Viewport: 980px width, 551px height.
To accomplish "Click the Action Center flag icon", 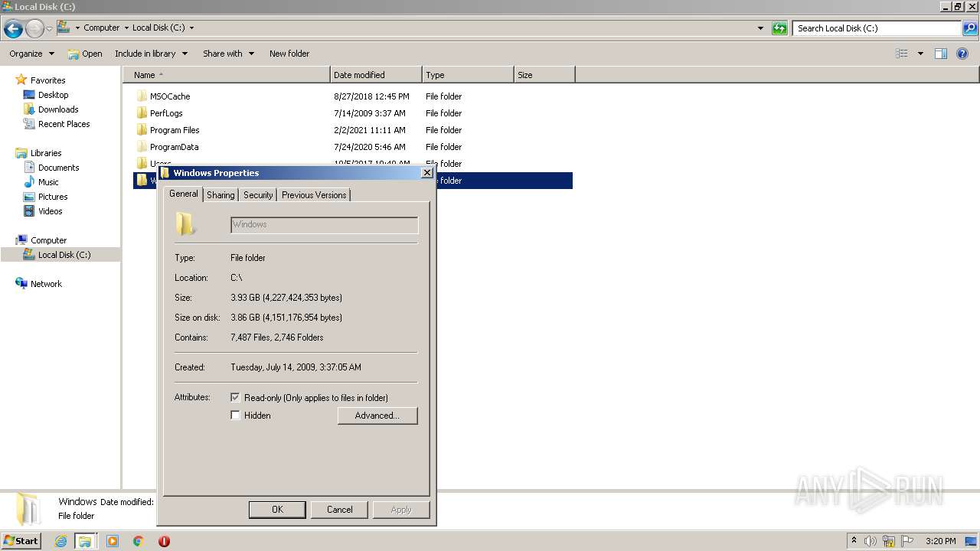I will pos(907,541).
